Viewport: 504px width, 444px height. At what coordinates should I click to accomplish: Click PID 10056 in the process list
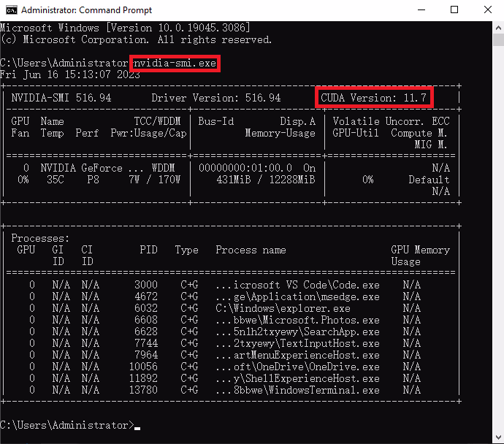click(x=143, y=367)
